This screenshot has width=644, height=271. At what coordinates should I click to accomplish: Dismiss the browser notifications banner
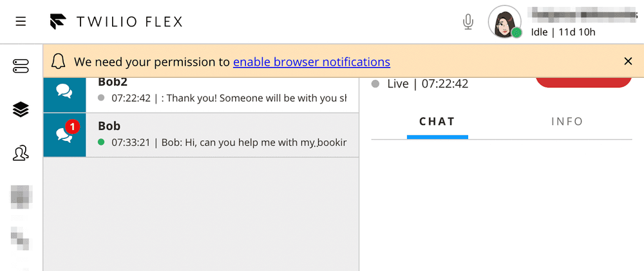coord(629,61)
